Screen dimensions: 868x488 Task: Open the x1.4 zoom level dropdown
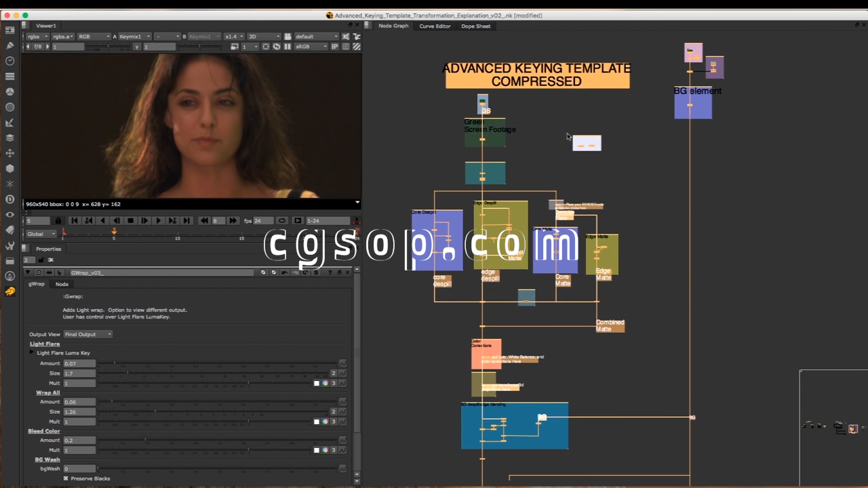234,37
